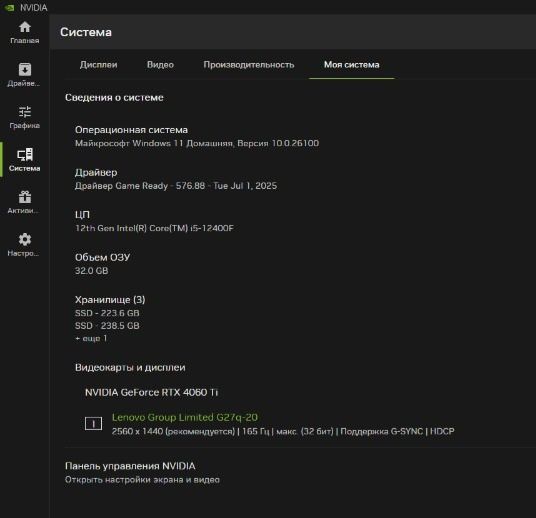This screenshot has height=518, width=536.
Task: Click NVIDIA GeForce RTX 4060 Ti text
Action: coord(151,392)
